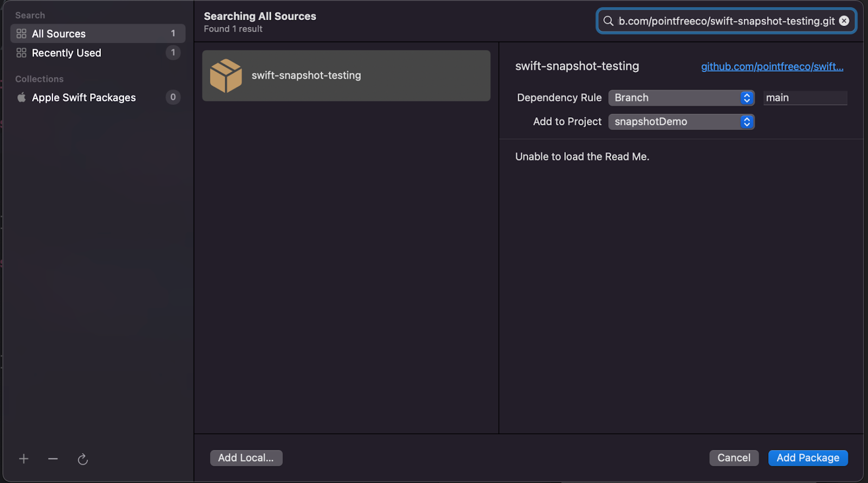Click the 'Found 1 result' text
This screenshot has height=483, width=868.
pos(233,29)
